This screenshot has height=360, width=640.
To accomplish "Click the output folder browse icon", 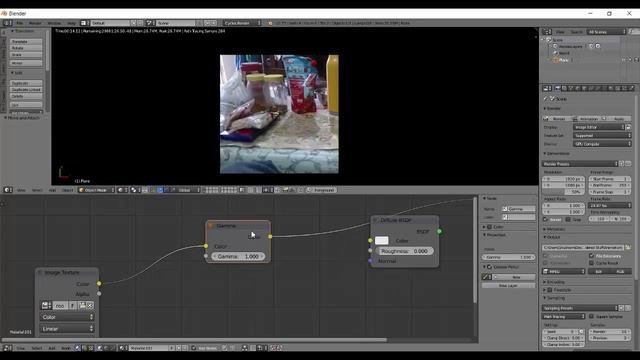I will 628,247.
